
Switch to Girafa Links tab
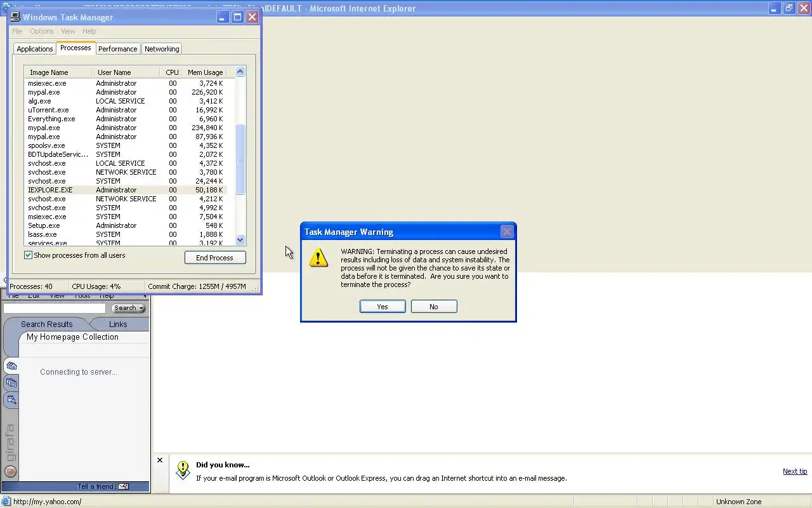tap(118, 324)
